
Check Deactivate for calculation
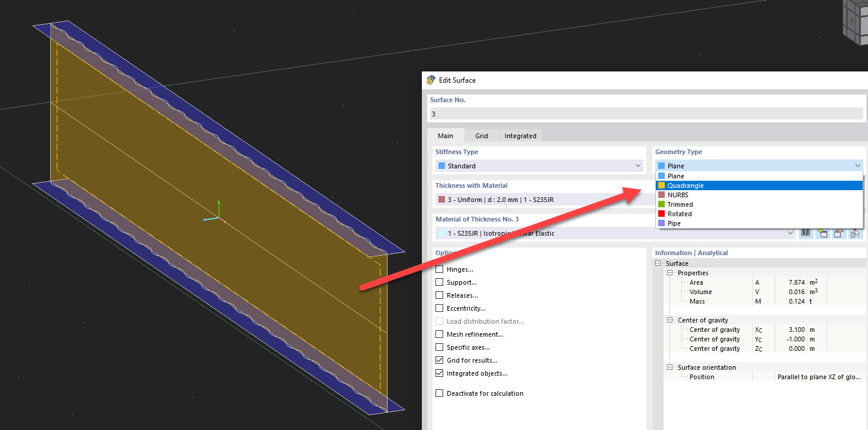point(439,393)
